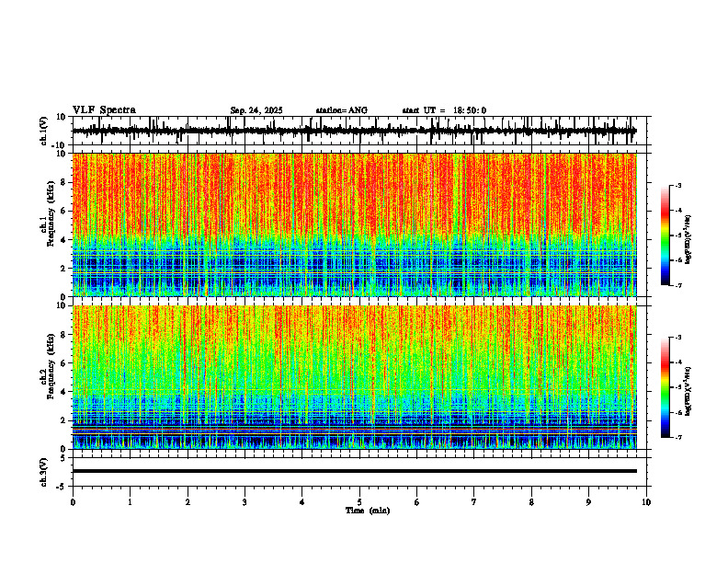Click time axis tick label "1"

pos(130,502)
